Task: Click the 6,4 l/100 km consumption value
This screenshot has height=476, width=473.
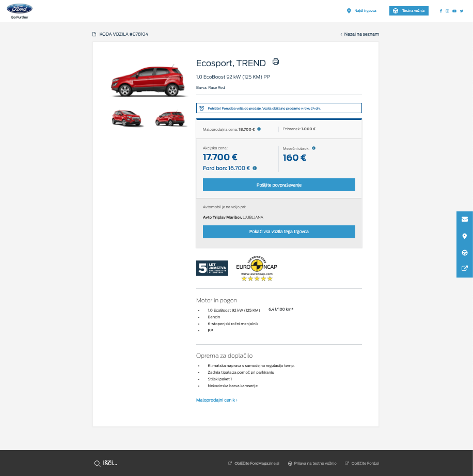Action: (281, 310)
